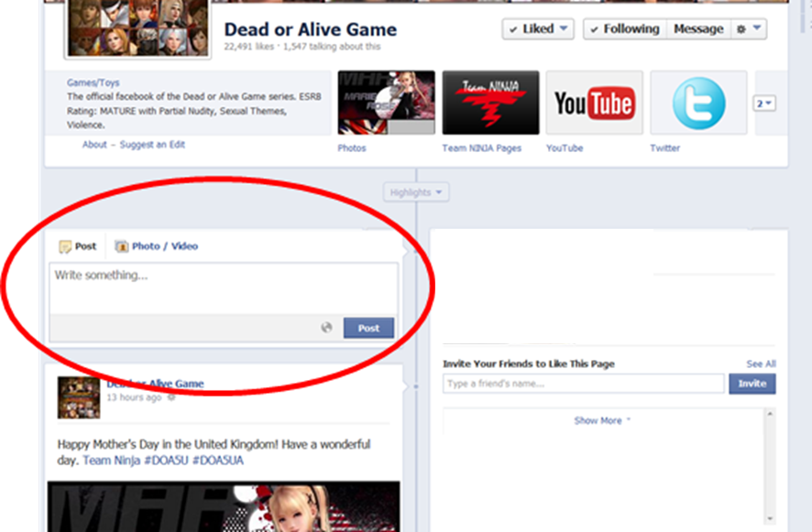The height and width of the screenshot is (532, 812).
Task: Click the Team NINJA Pages label link
Action: point(481,148)
